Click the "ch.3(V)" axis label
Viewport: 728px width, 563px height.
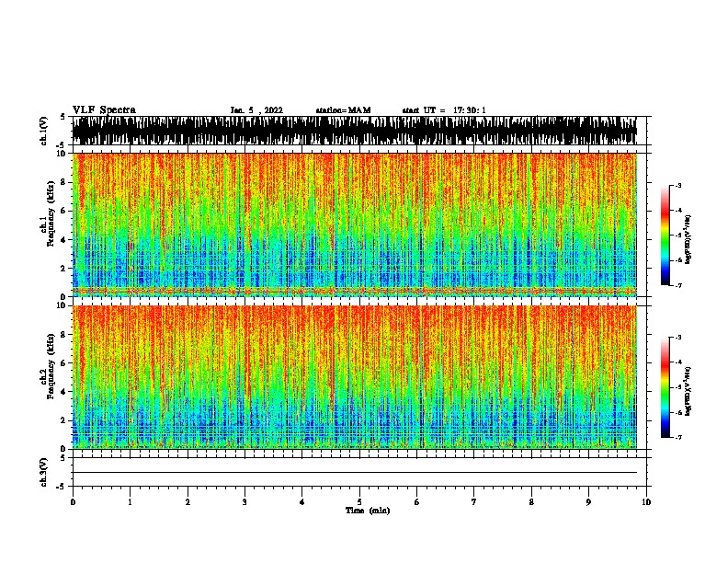click(x=44, y=472)
